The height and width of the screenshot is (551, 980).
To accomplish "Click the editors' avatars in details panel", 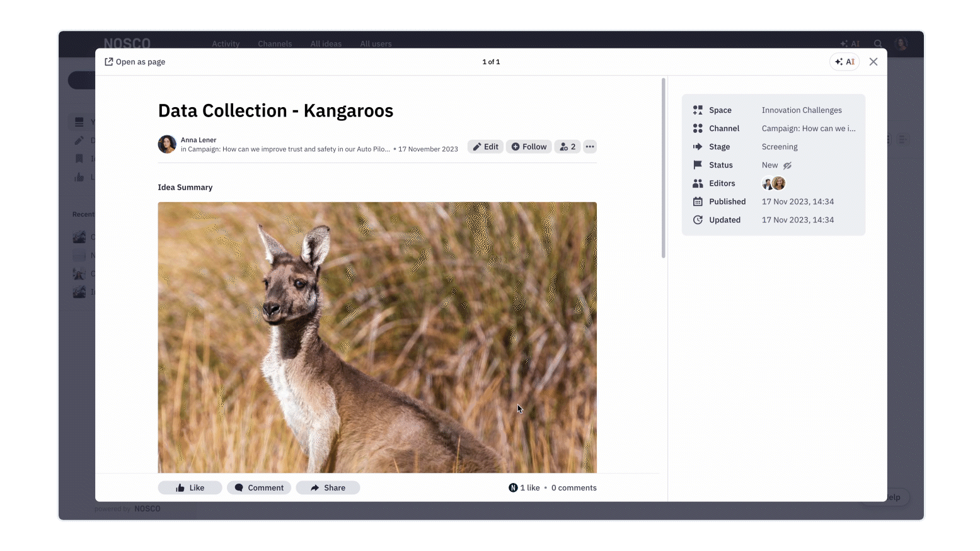I will [773, 183].
